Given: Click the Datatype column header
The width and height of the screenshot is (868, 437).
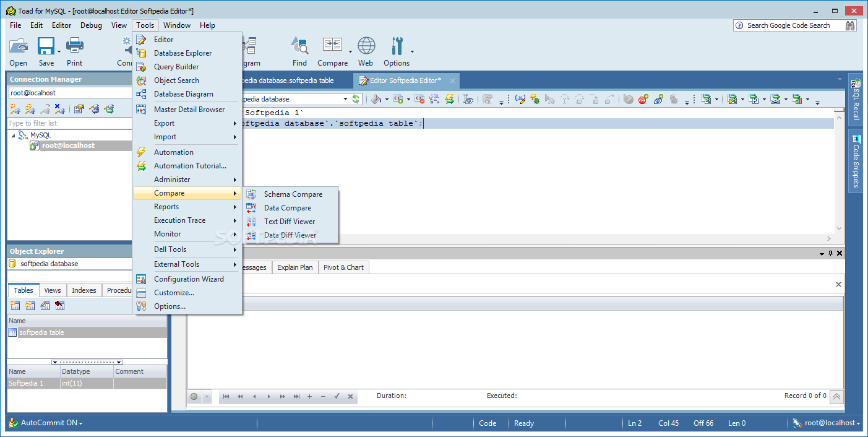Looking at the screenshot, I should (x=87, y=371).
